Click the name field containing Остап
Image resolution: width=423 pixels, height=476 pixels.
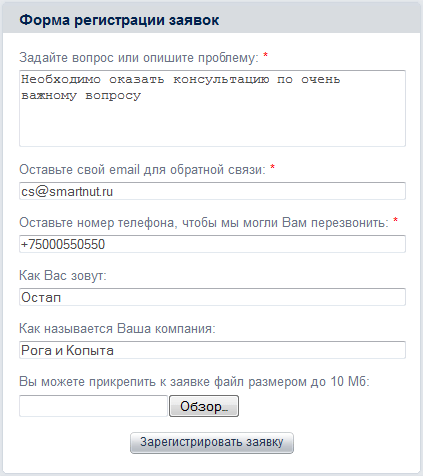pos(212,297)
